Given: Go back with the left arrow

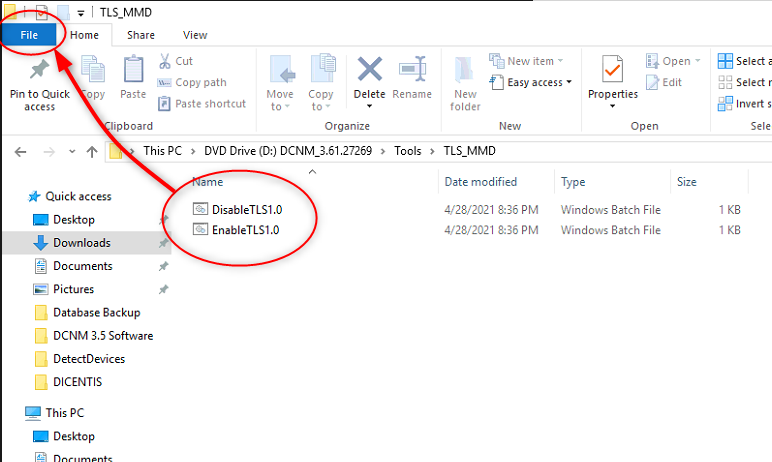Looking at the screenshot, I should pos(20,152).
